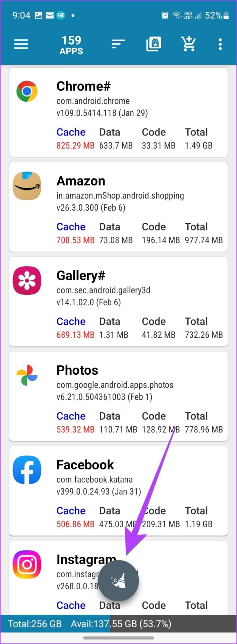Open the hamburger navigation menu

click(21, 44)
